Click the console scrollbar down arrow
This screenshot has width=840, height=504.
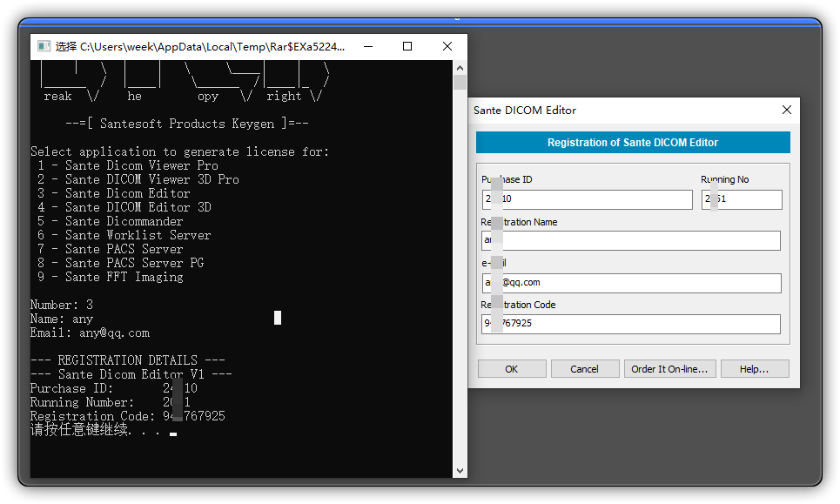(460, 470)
